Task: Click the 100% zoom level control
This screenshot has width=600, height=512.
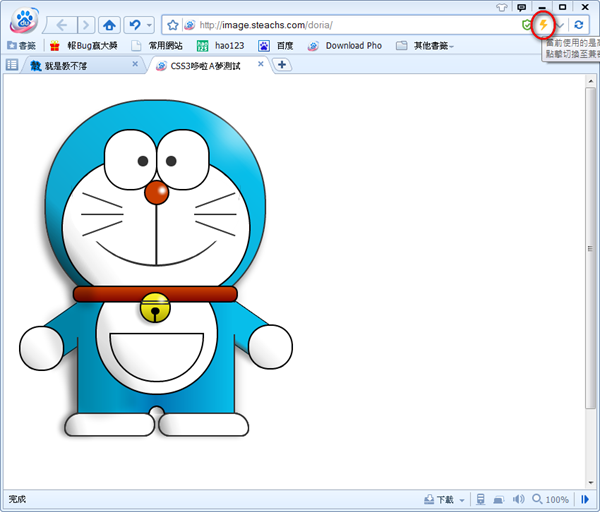Action: tap(551, 499)
